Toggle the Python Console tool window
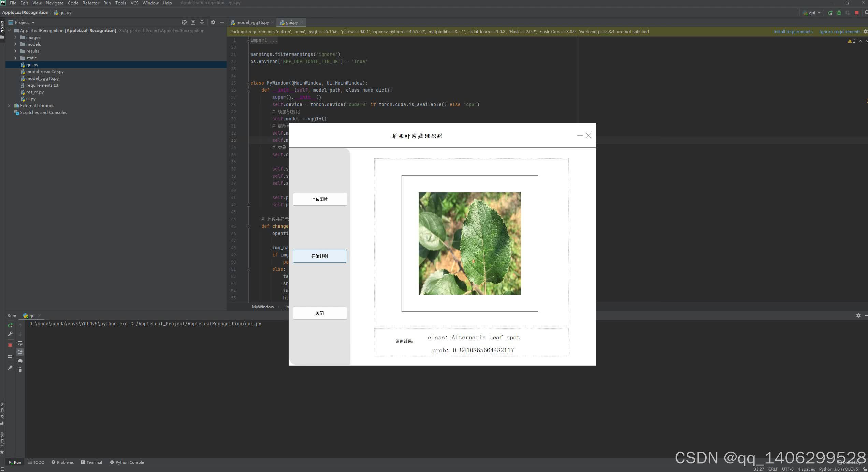Viewport: 868px width, 472px height. [127, 462]
